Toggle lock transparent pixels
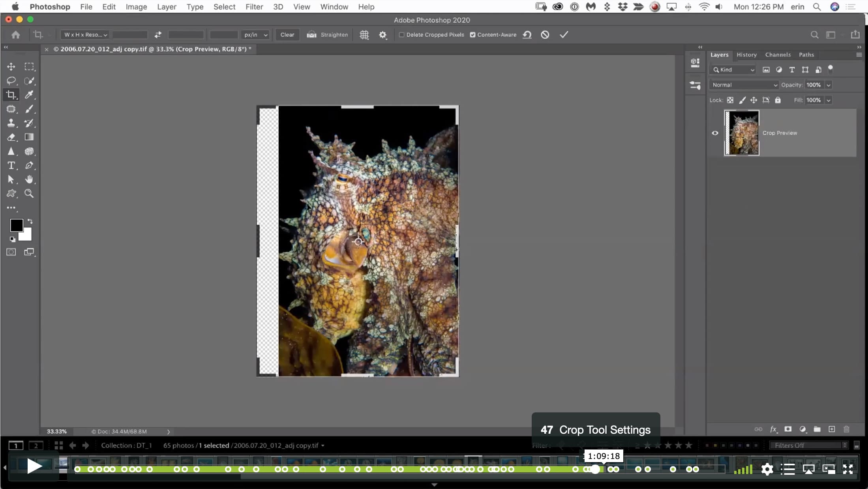The width and height of the screenshot is (868, 489). click(730, 100)
